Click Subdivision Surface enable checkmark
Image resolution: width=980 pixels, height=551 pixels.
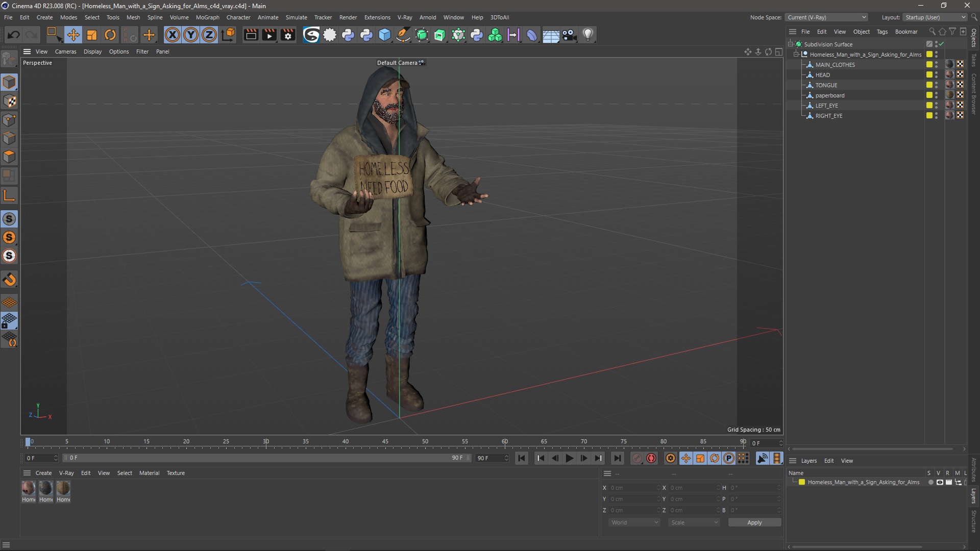tap(941, 44)
